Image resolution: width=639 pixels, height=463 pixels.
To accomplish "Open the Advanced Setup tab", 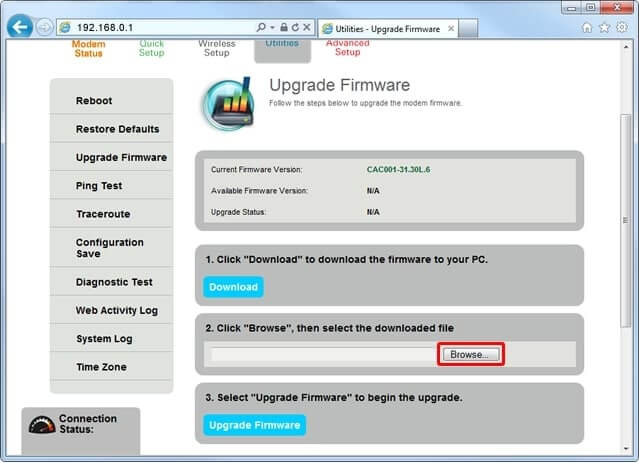I will click(x=347, y=48).
